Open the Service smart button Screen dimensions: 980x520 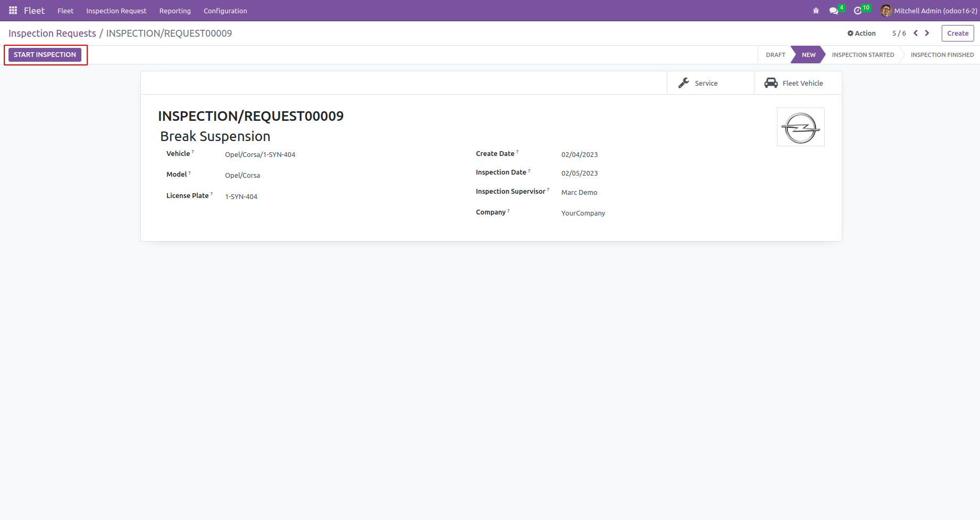[x=710, y=83]
